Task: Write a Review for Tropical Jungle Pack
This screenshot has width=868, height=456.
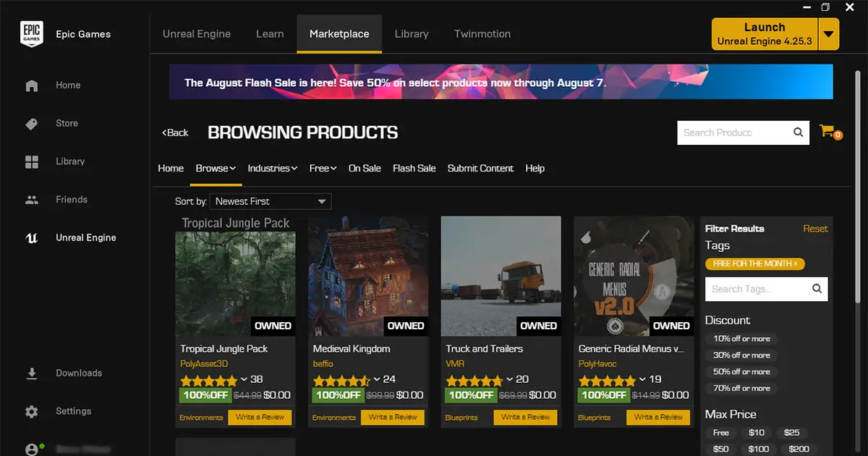Action: tap(260, 417)
